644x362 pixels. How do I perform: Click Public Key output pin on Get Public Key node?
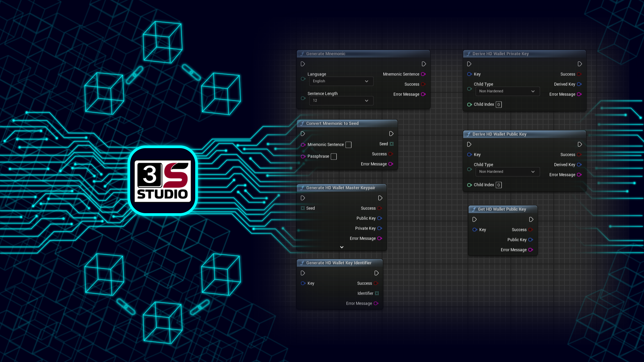coord(531,240)
